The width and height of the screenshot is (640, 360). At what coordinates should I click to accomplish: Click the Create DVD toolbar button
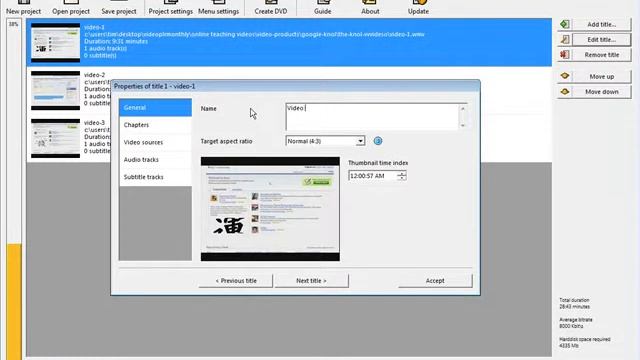point(271,8)
